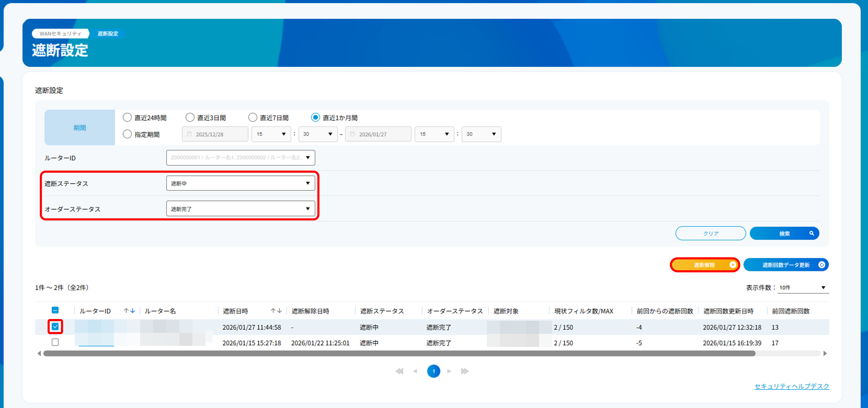Viewport: 868px width, 408px height.
Task: Select the 直近24時間 radio button
Action: 127,117
